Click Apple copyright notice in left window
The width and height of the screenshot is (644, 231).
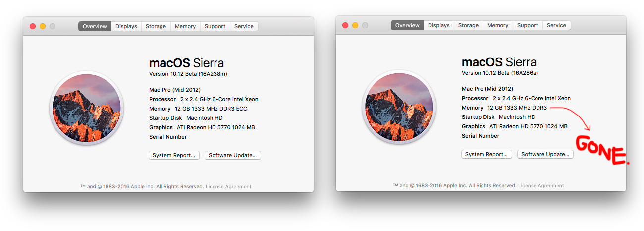click(142, 187)
